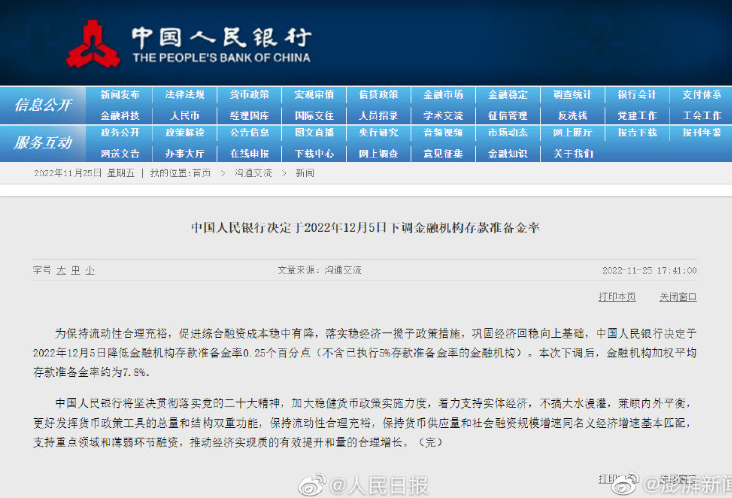Screen dimensions: 732x498
Task: Go to the 国际交往 section
Action: click(x=314, y=115)
